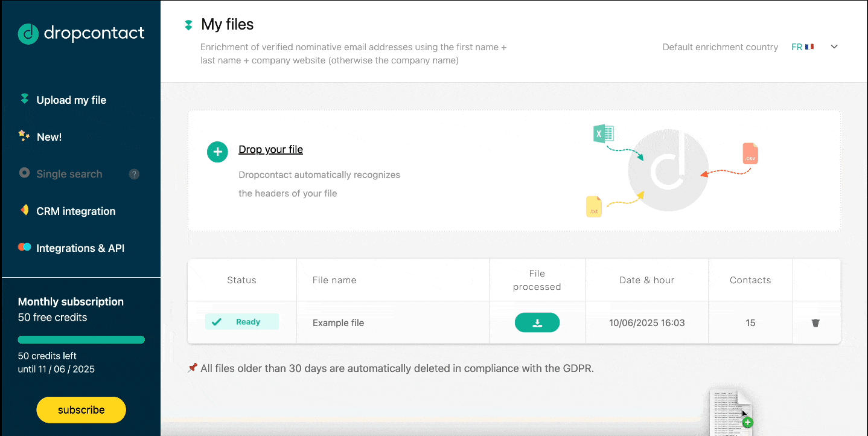Click the GDPR deletion notice text
Viewport: 868px width, 436px height.
tap(397, 368)
